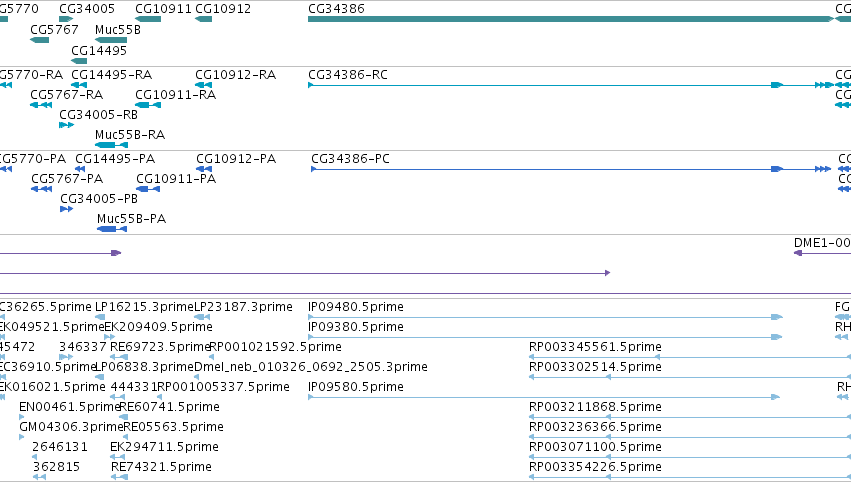Select the CG14495 gene label

pos(99,50)
